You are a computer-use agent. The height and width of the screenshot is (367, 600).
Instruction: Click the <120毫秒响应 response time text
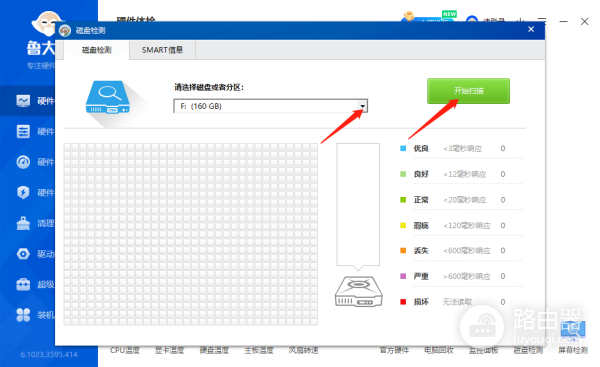466,225
